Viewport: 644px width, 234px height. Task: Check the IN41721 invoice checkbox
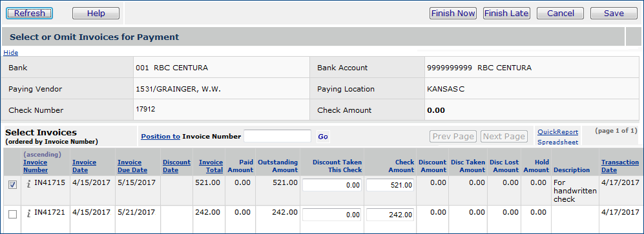click(x=13, y=214)
